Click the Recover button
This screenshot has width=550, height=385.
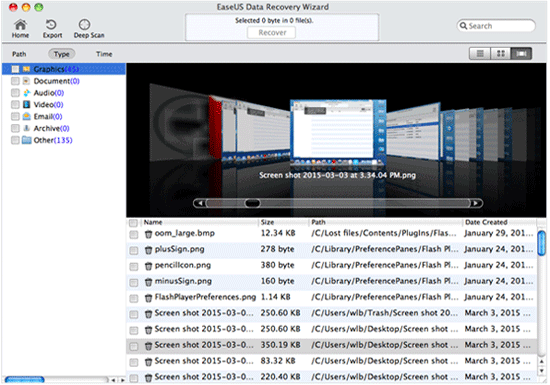click(x=272, y=33)
